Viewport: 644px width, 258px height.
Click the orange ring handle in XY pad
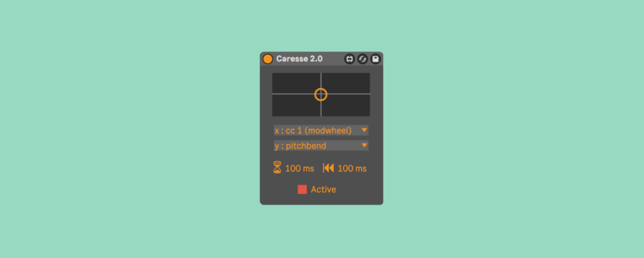321,94
